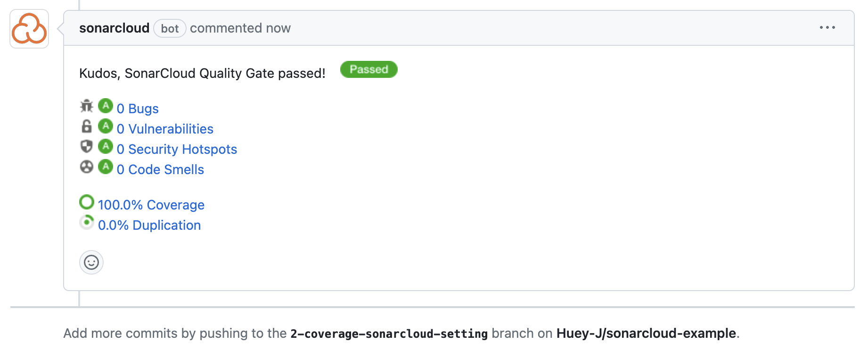The width and height of the screenshot is (868, 351).
Task: Click the green coverage circle icon
Action: point(87,202)
